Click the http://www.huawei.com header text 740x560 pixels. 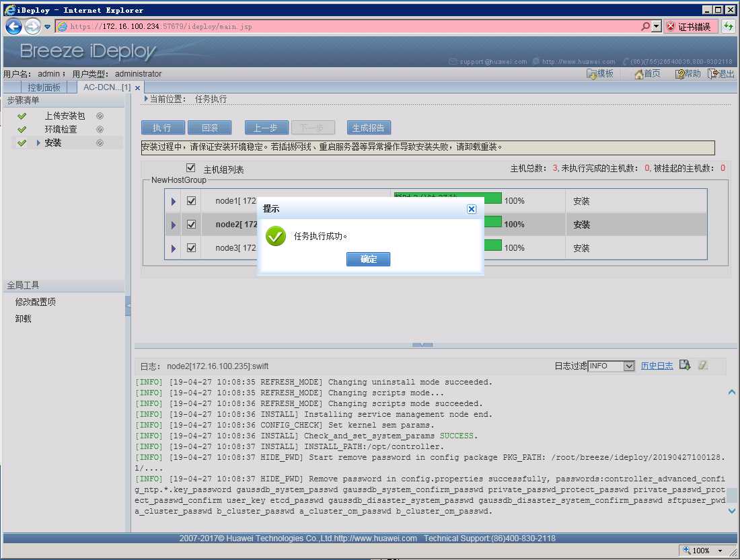pyautogui.click(x=579, y=62)
